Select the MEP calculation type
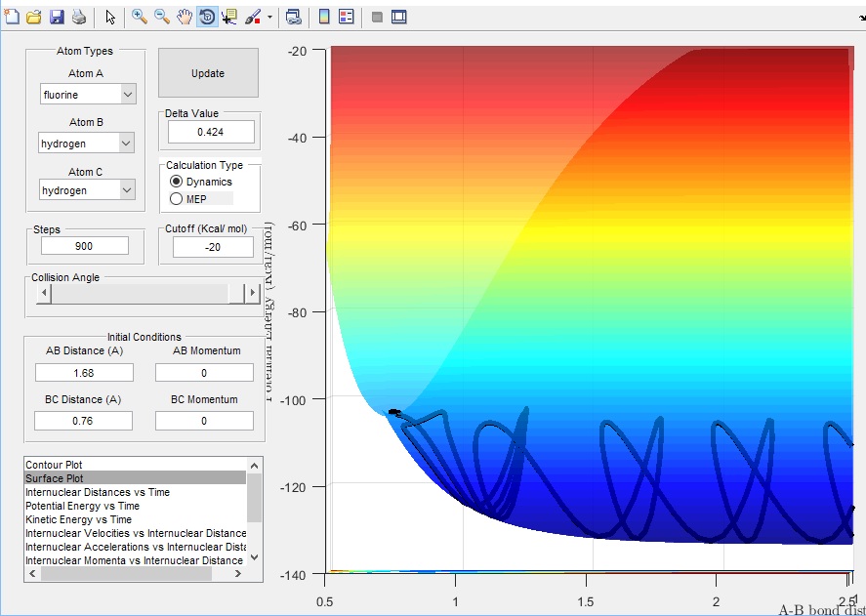 [177, 199]
